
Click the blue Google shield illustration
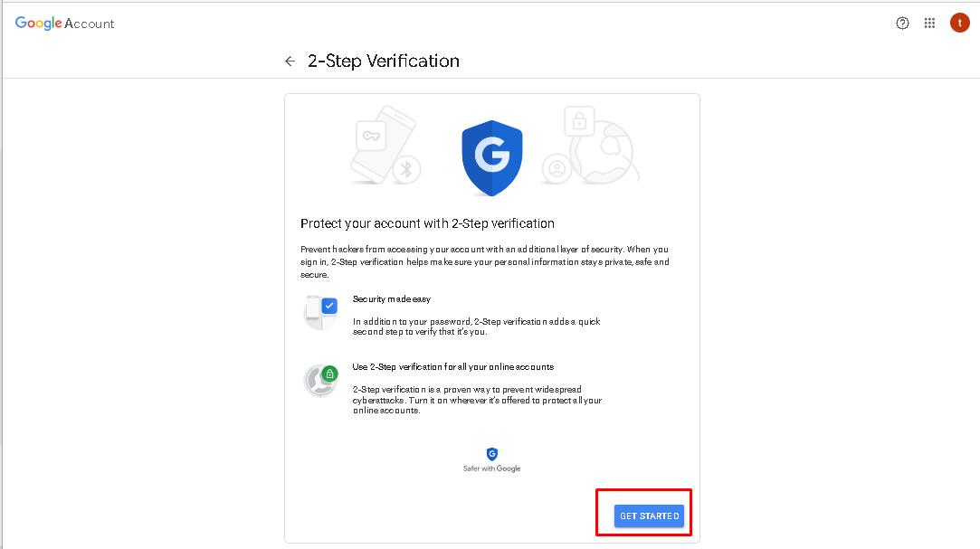(x=492, y=158)
